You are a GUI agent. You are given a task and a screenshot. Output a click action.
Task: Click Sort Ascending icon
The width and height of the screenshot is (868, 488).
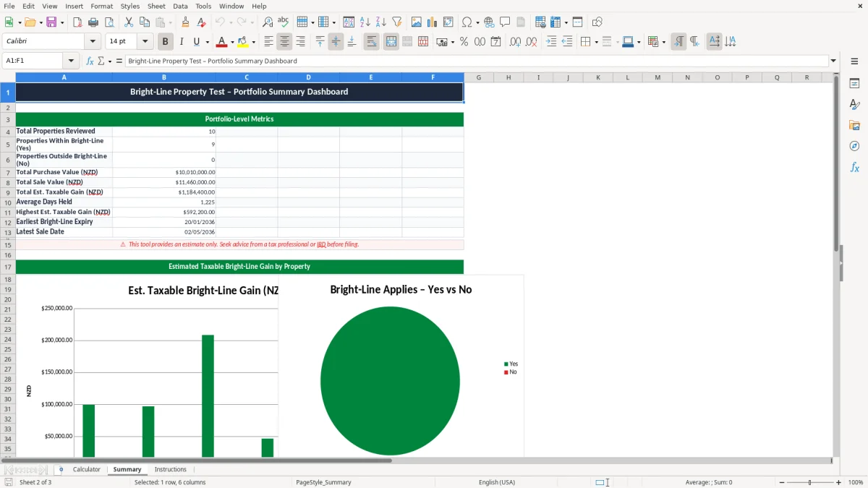pyautogui.click(x=365, y=22)
